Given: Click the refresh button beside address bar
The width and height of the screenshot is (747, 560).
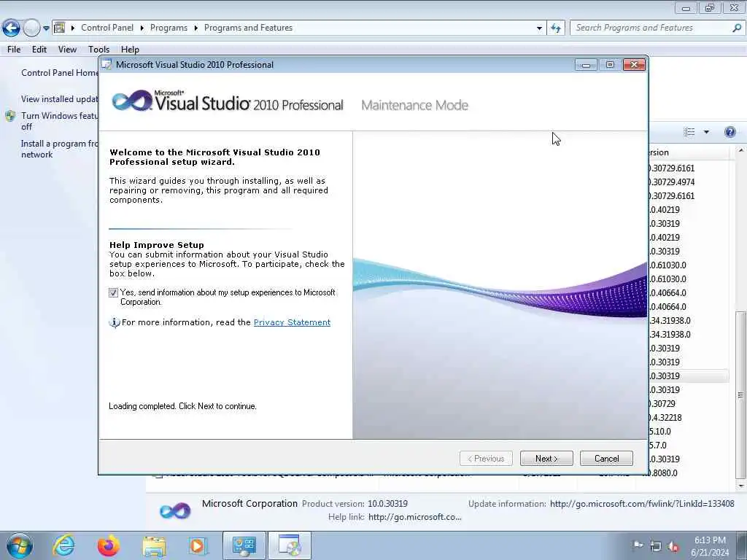Looking at the screenshot, I should coord(556,28).
